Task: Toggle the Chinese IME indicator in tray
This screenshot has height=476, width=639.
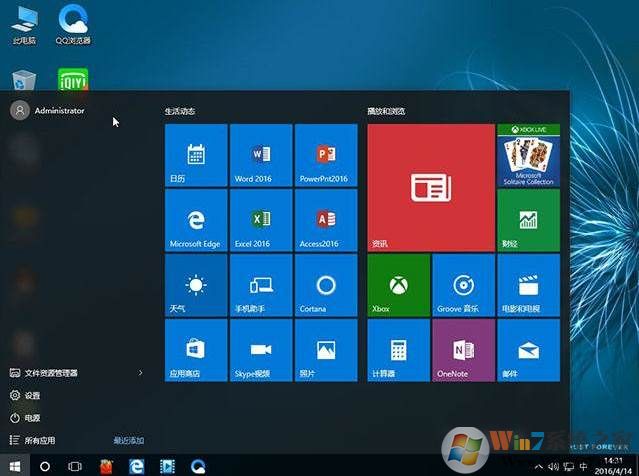Action: tap(585, 466)
